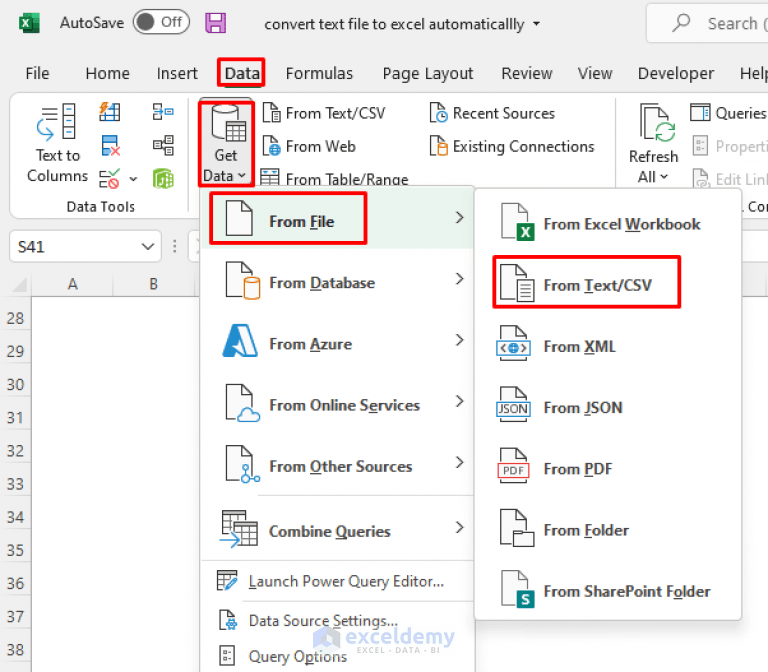This screenshot has width=768, height=672.
Task: Click the Data Validation icon
Action: [110, 179]
